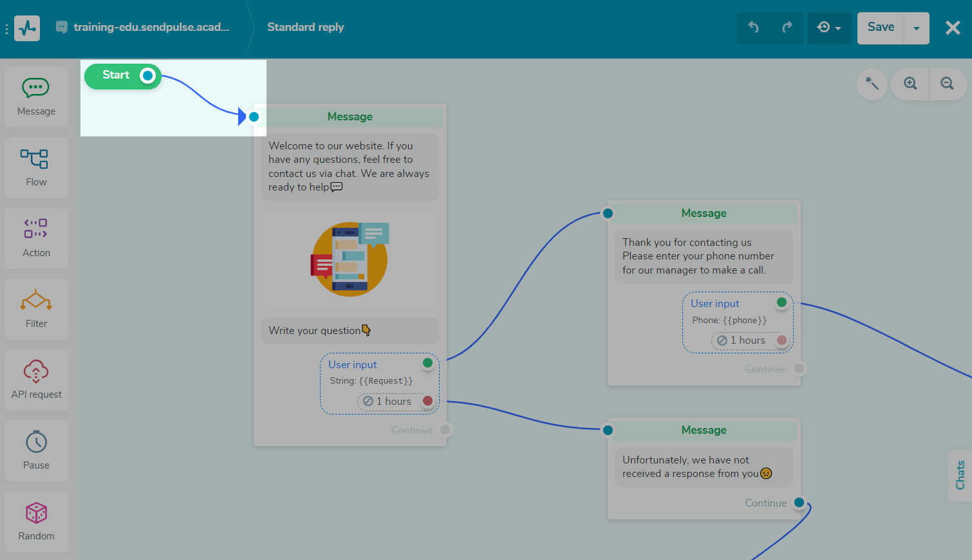
Task: Click the Undo arrow in the toolbar
Action: pos(754,28)
